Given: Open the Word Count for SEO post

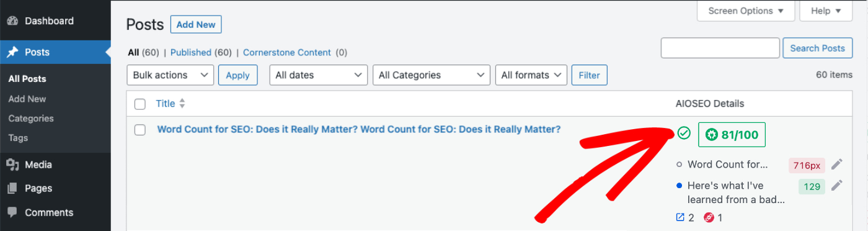Looking at the screenshot, I should click(x=359, y=130).
